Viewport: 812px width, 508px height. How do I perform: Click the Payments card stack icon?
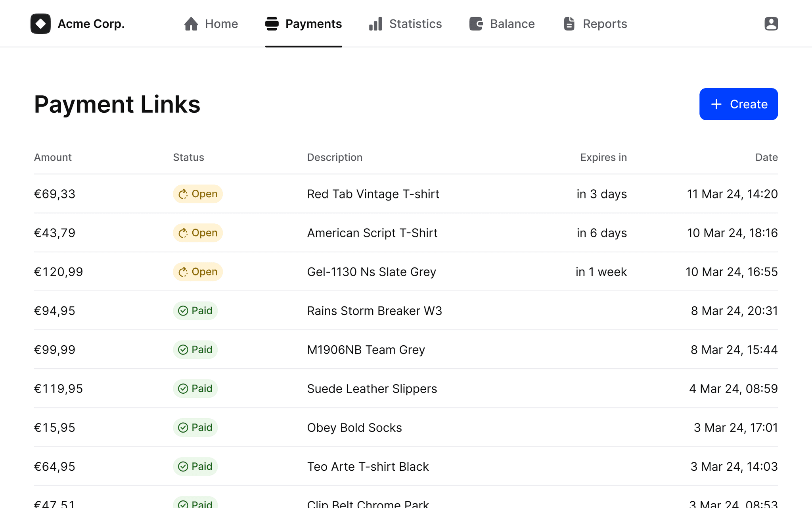pyautogui.click(x=272, y=24)
